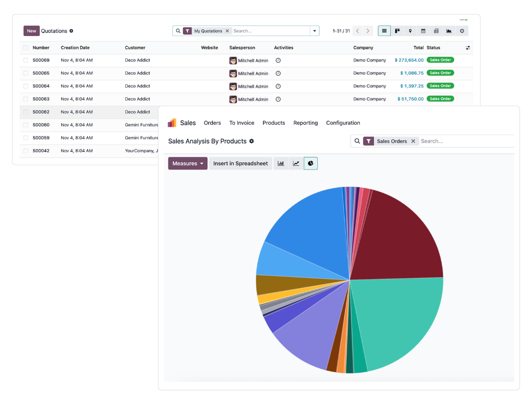Select the checkbox for order S00064

point(26,86)
